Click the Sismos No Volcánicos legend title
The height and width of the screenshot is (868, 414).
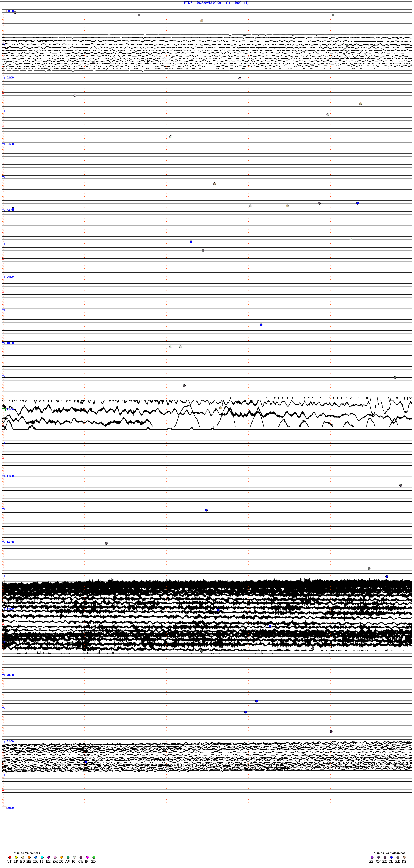click(x=389, y=853)
